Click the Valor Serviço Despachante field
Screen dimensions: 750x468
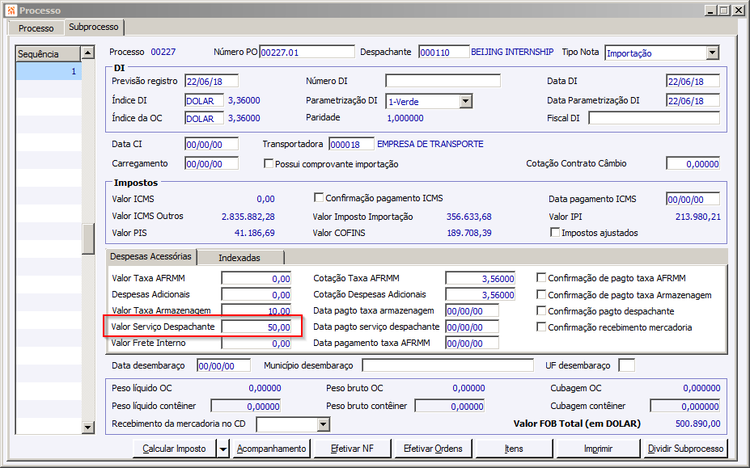[257, 327]
